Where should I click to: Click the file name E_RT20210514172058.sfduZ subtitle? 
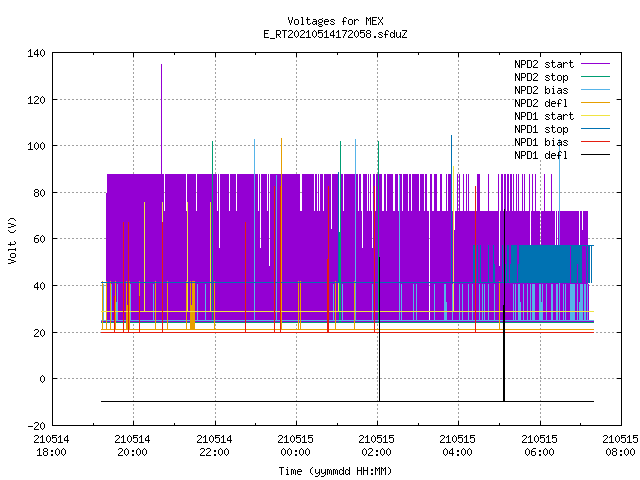(335, 34)
